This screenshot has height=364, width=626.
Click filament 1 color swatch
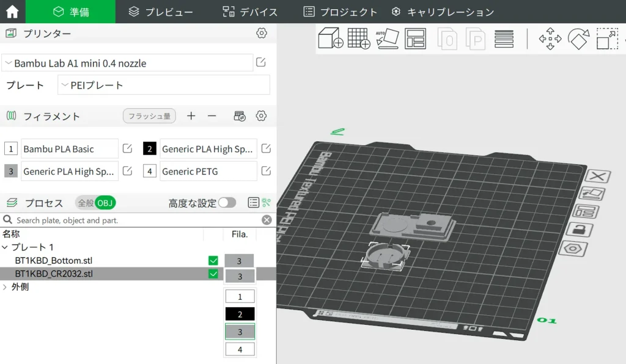pyautogui.click(x=11, y=149)
